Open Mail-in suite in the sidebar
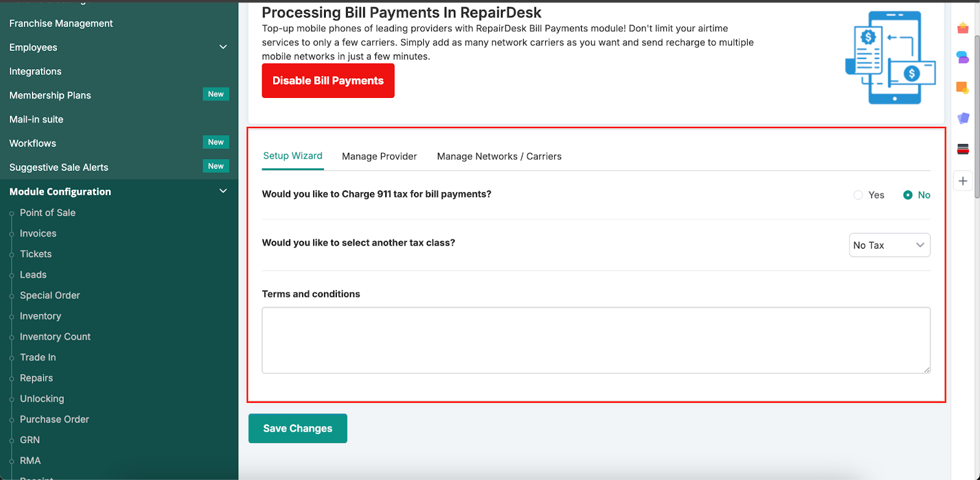 (x=36, y=119)
